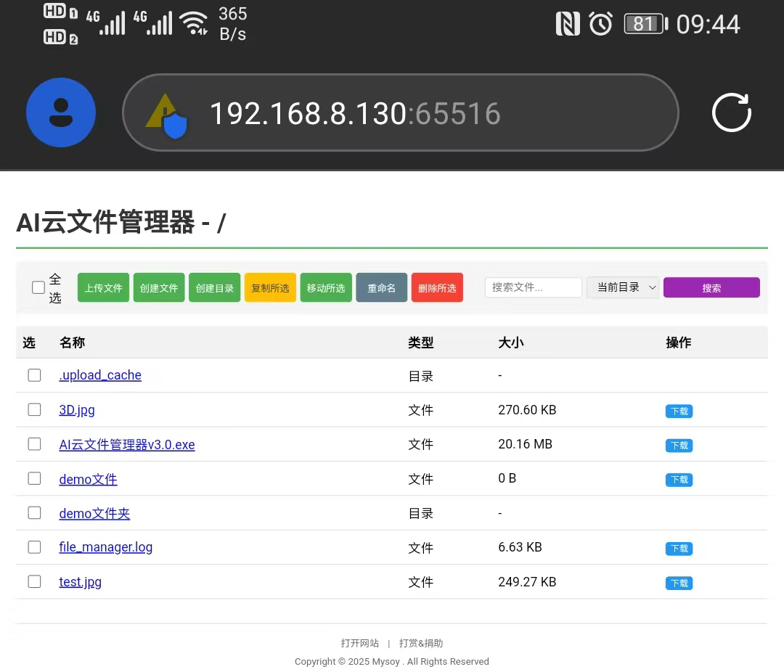Tick the checkbox for demo文件 row
Viewport: 784px width, 672px height.
click(35, 478)
